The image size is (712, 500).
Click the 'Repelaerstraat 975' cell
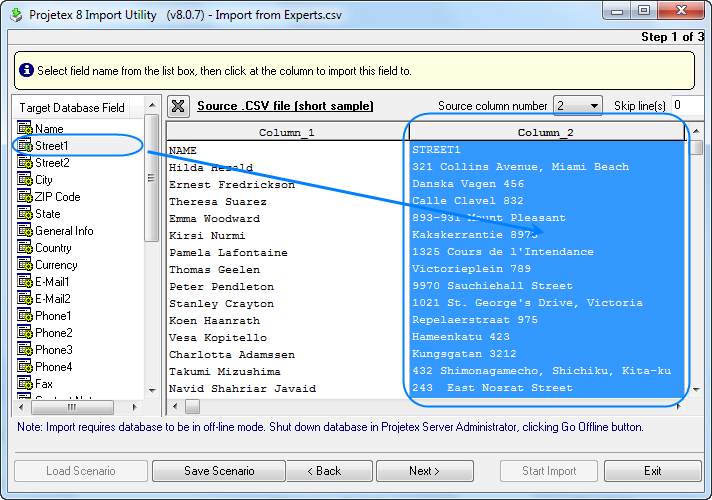tap(475, 320)
